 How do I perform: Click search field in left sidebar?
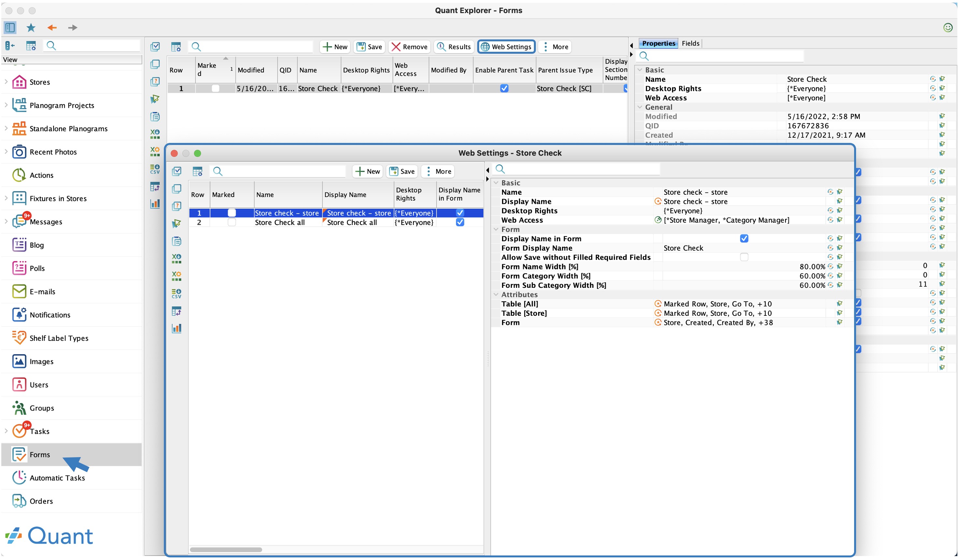pyautogui.click(x=92, y=46)
